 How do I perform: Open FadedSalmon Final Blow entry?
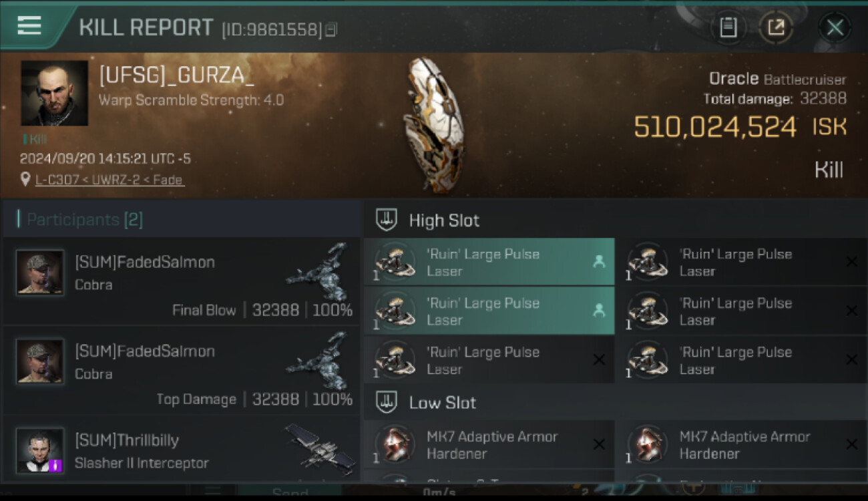pyautogui.click(x=180, y=281)
